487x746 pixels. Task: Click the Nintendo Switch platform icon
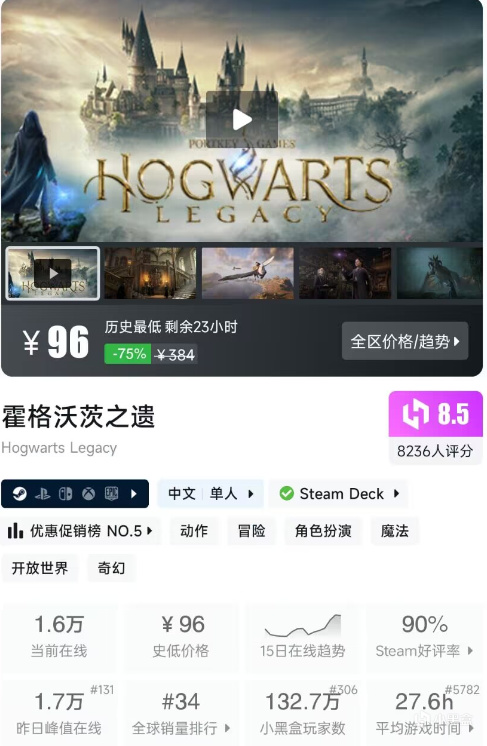65,494
